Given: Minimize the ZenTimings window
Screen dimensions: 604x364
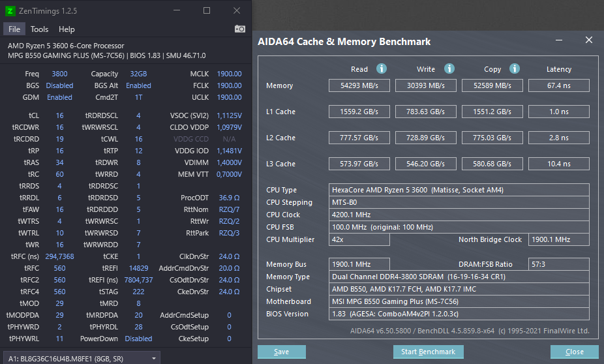Looking at the screenshot, I should coord(177,11).
